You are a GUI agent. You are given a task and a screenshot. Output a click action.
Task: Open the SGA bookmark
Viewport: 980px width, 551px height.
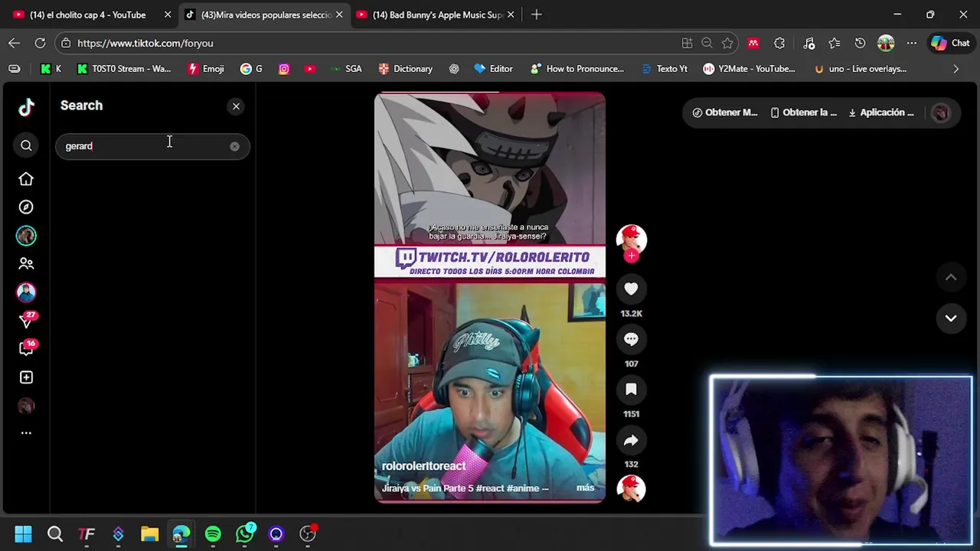click(x=346, y=69)
